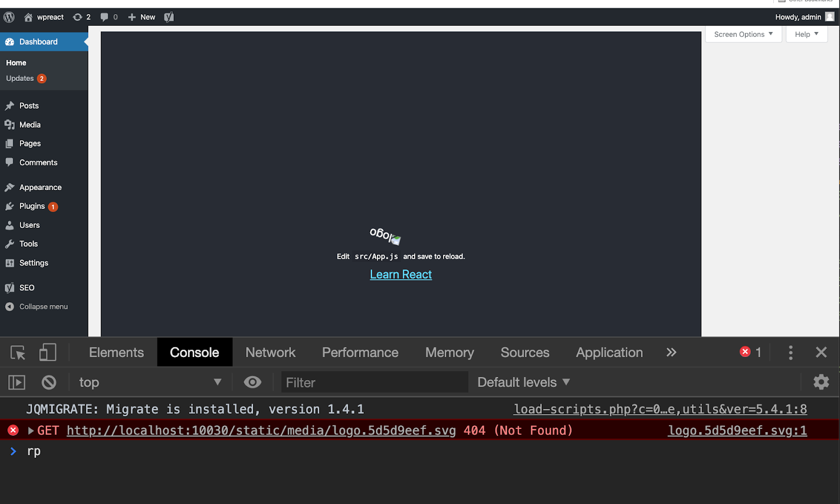Open DevTools settings gear
The height and width of the screenshot is (504, 840).
point(821,382)
